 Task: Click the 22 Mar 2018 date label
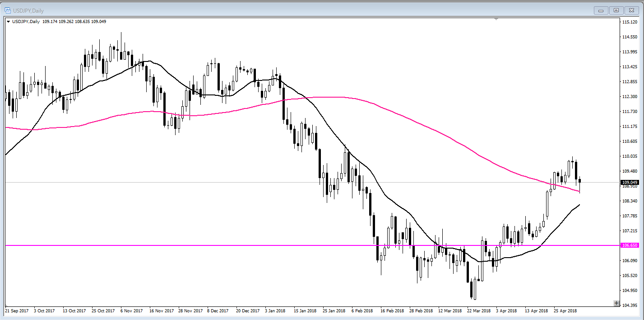coord(478,311)
